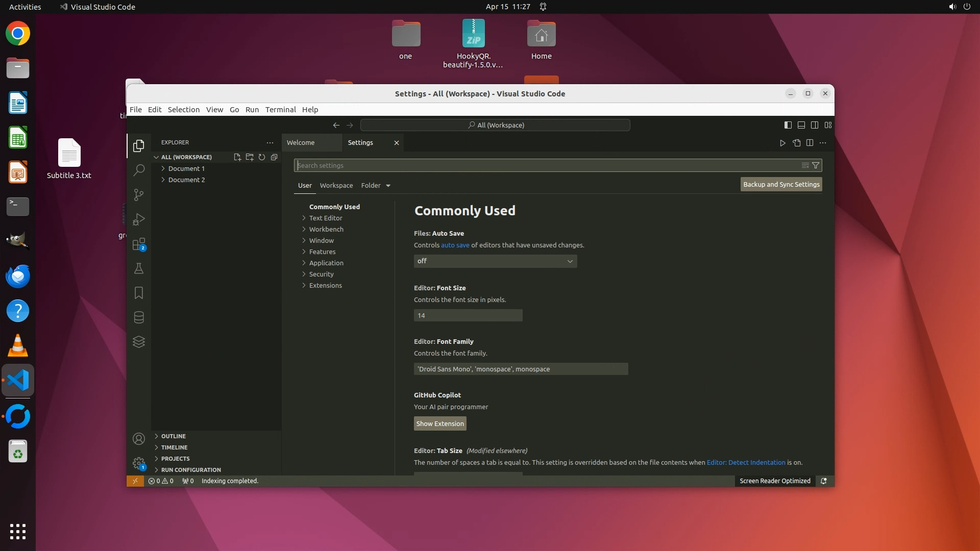Open the Extensions view icon
Screen dimensions: 980x551
138,244
